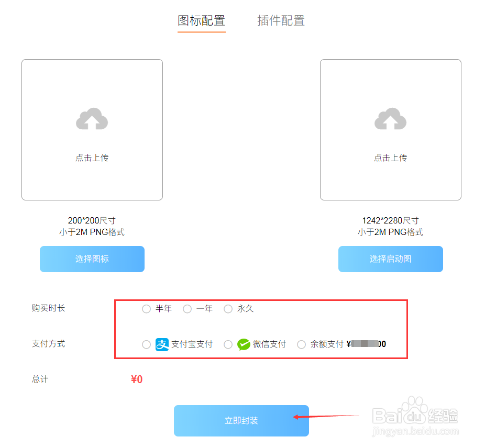Click the right cloud upload icon
485x448 pixels.
(x=390, y=119)
